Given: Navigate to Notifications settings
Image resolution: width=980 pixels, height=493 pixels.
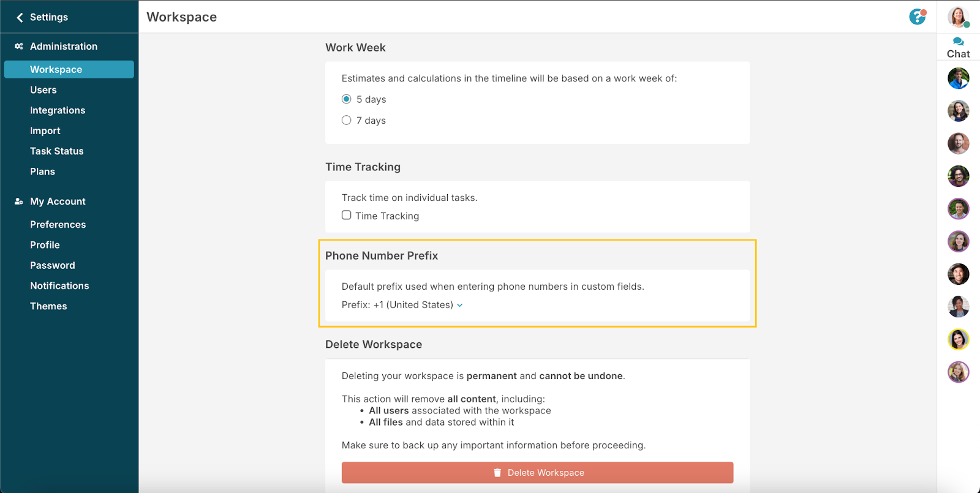Looking at the screenshot, I should 59,286.
